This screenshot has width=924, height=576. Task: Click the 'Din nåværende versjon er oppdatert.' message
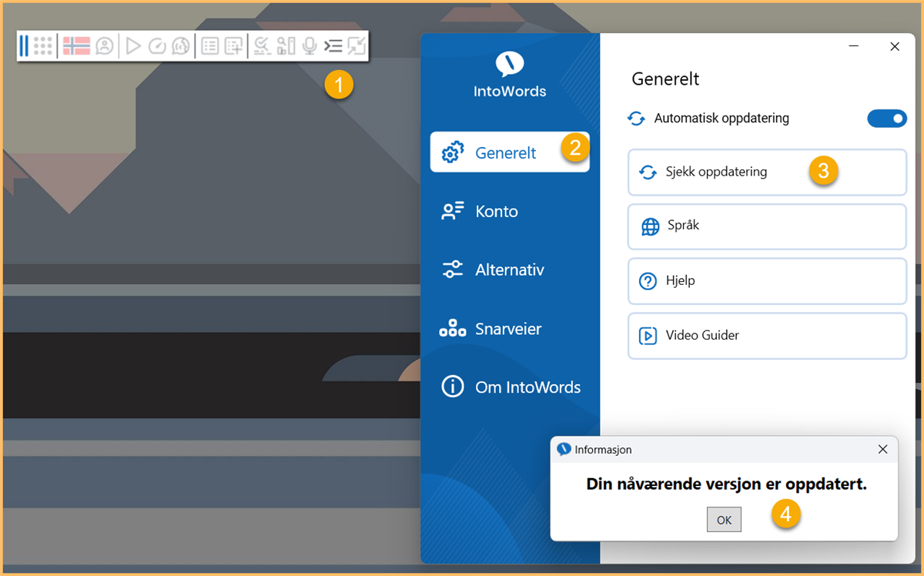[x=726, y=484]
